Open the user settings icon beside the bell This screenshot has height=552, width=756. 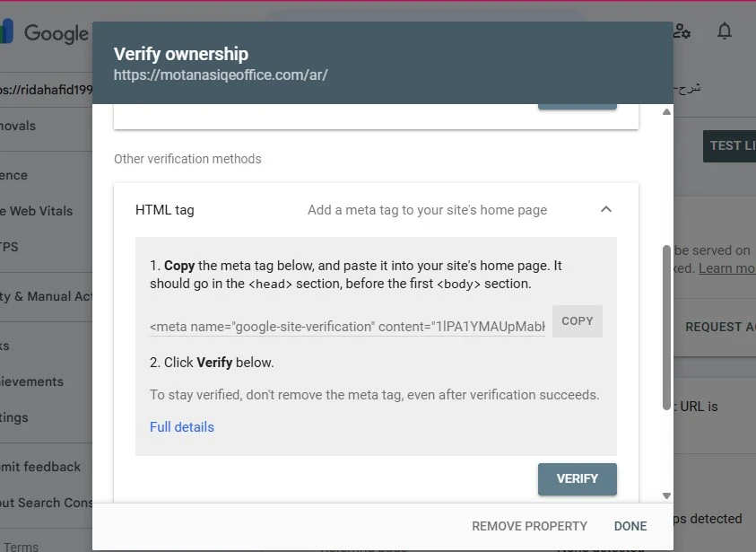coord(682,31)
